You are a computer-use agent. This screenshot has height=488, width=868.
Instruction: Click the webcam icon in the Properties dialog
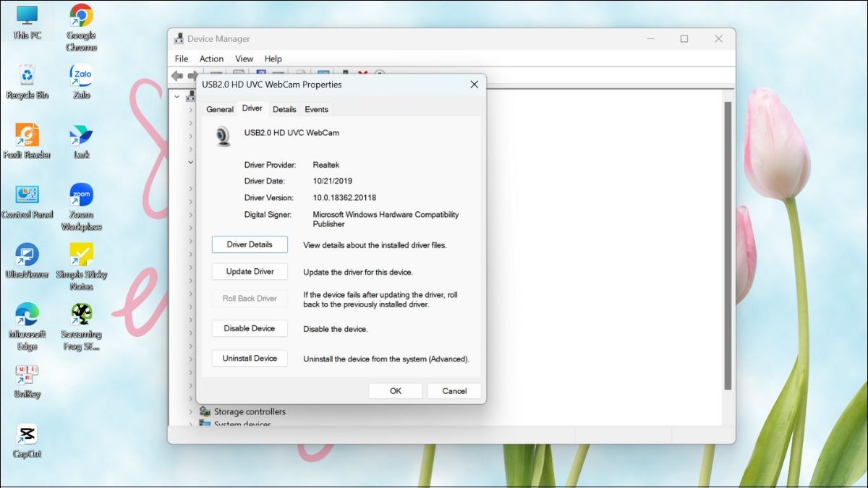[224, 136]
